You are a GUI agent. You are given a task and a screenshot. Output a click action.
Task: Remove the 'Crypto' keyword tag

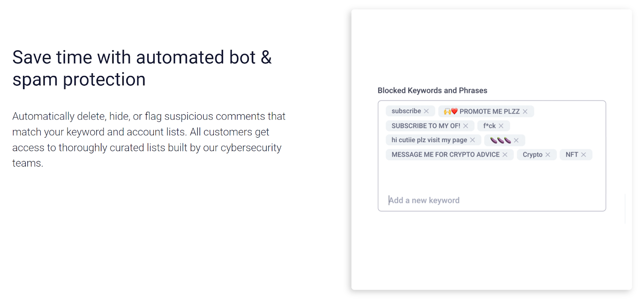pos(548,155)
